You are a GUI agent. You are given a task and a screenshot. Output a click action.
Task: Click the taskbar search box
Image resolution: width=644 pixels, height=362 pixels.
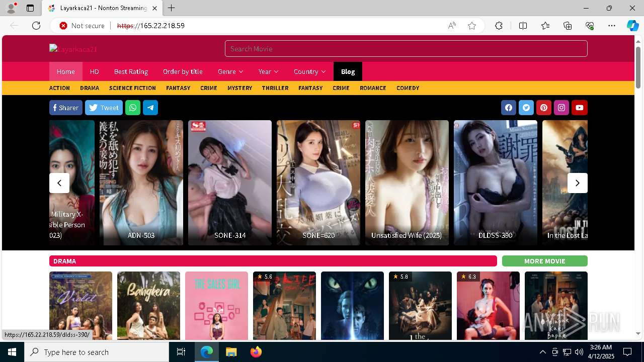pyautogui.click(x=97, y=352)
